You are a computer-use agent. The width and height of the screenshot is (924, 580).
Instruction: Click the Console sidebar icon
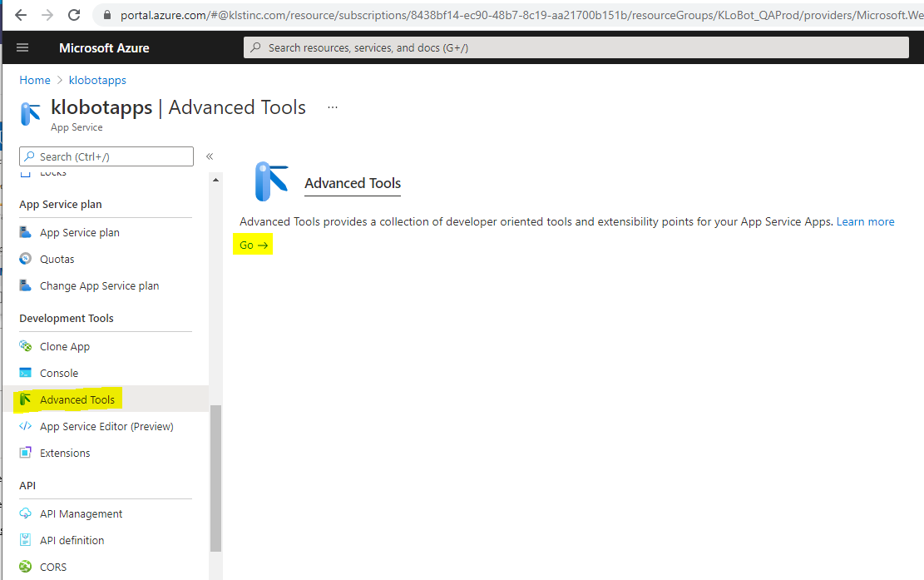point(25,373)
